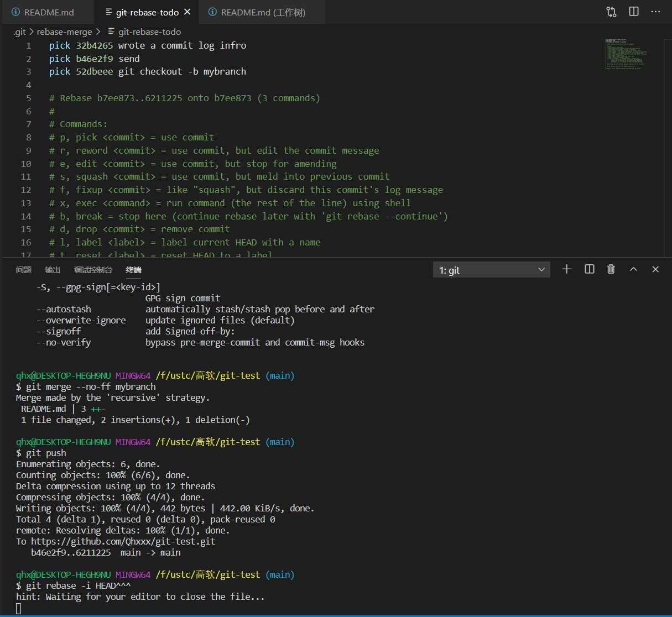Click the terminal cursor input line

coord(19,608)
